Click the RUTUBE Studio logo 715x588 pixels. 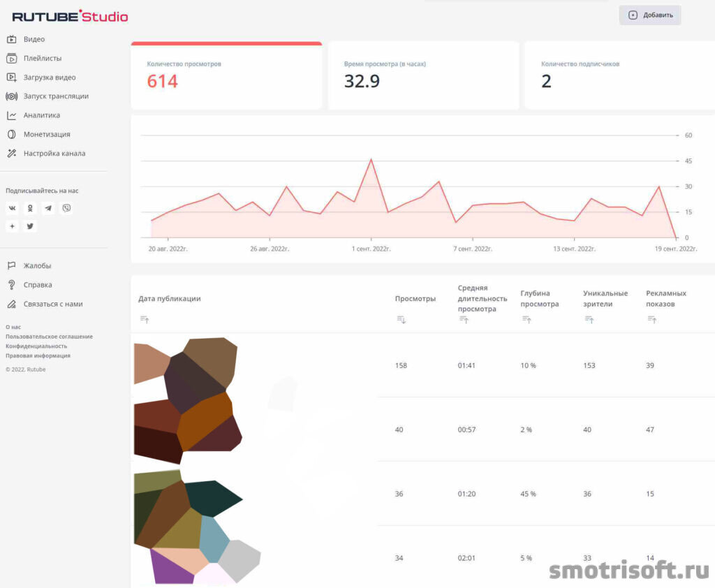coord(71,17)
